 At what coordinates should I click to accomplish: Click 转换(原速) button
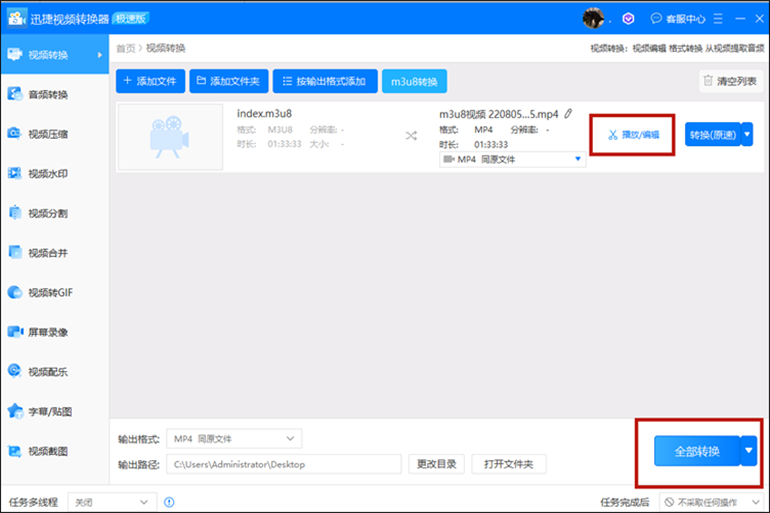point(713,135)
